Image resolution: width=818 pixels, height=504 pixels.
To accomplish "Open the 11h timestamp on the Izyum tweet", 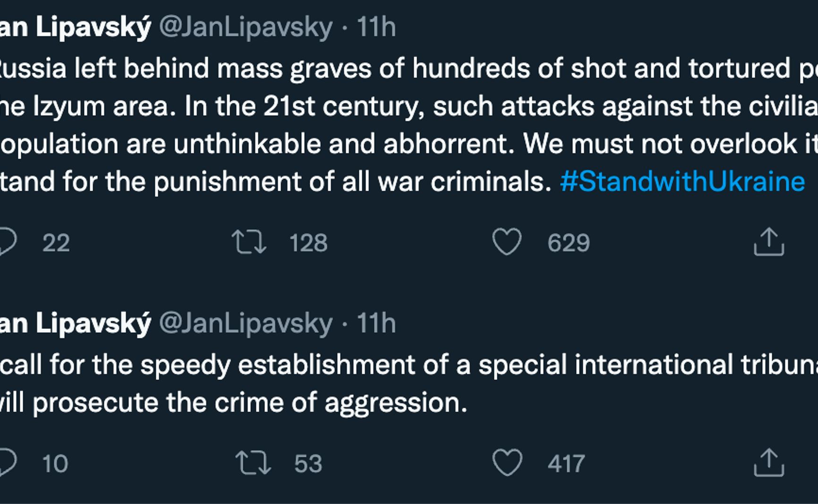I will coord(376,27).
